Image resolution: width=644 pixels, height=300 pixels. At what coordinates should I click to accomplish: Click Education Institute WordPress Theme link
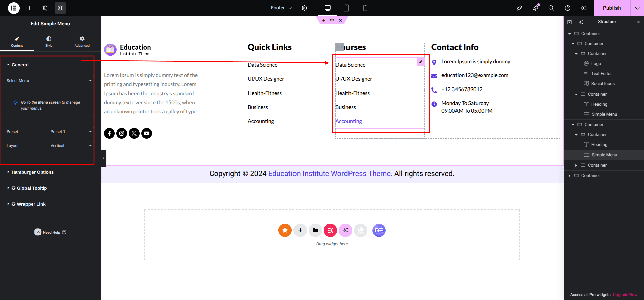point(330,174)
